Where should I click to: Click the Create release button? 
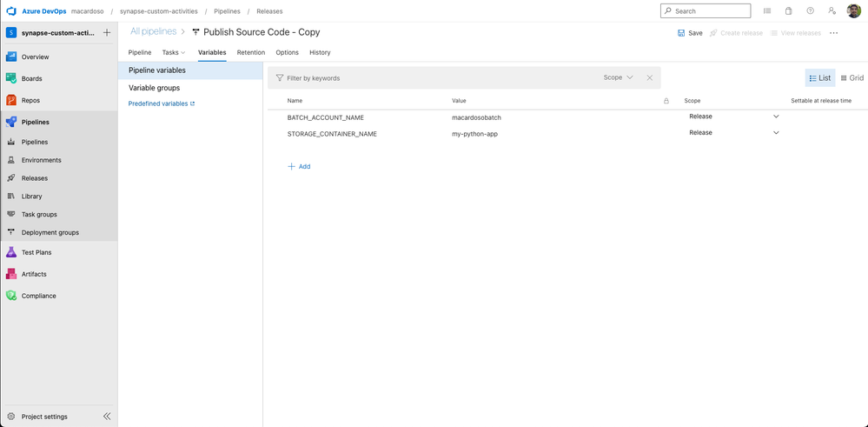[736, 33]
